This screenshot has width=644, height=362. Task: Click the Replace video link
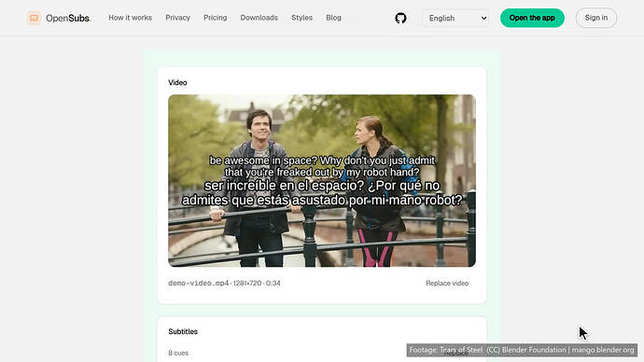pyautogui.click(x=447, y=284)
